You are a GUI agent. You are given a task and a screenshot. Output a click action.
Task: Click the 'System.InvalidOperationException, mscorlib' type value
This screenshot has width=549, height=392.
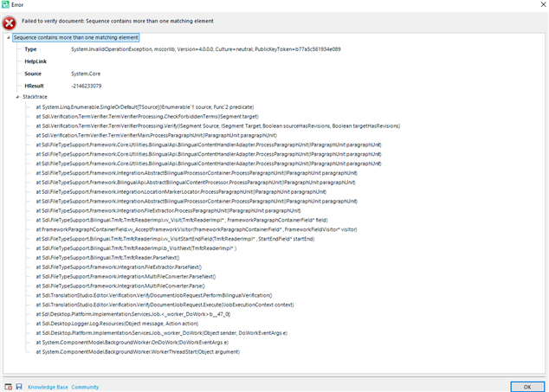(205, 49)
